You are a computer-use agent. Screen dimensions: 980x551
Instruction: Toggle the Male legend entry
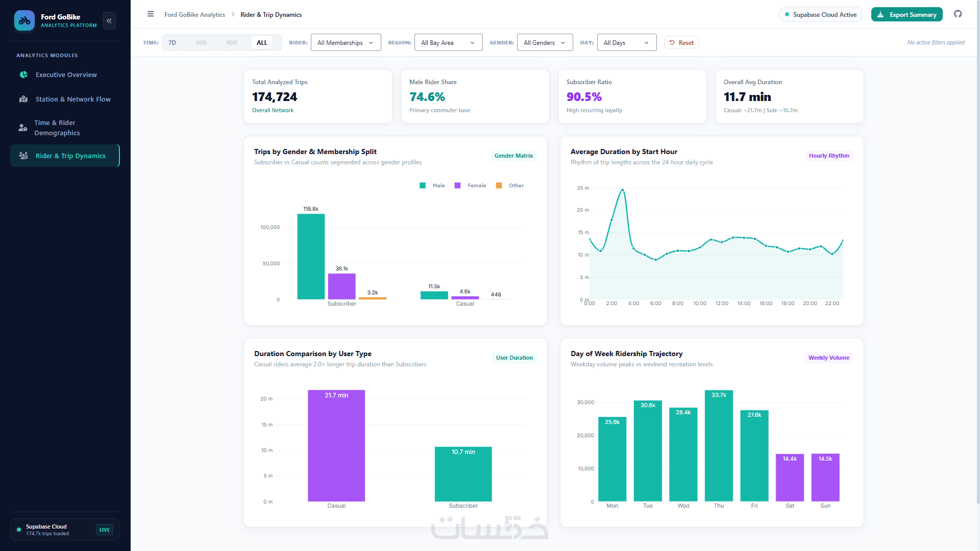[x=432, y=186]
